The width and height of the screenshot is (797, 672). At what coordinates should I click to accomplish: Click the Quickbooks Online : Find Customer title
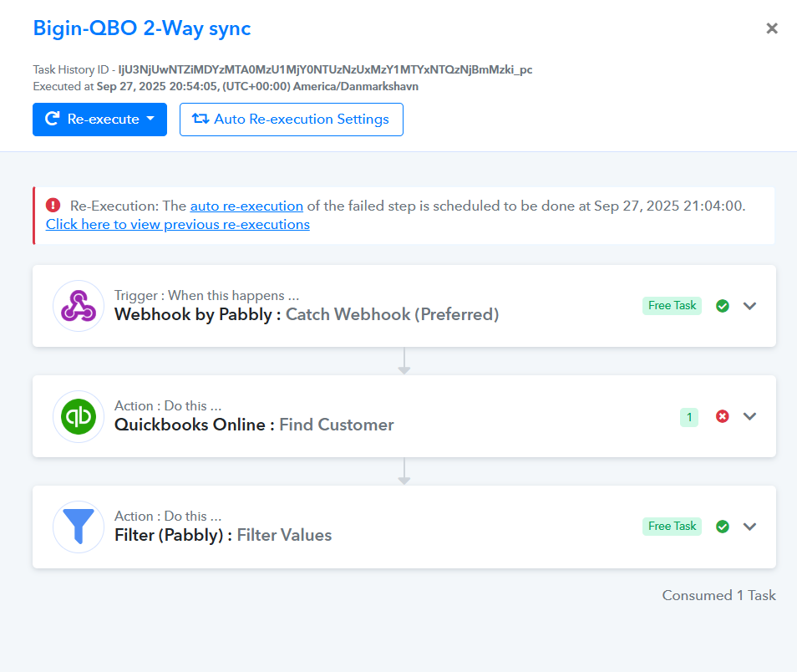point(254,425)
